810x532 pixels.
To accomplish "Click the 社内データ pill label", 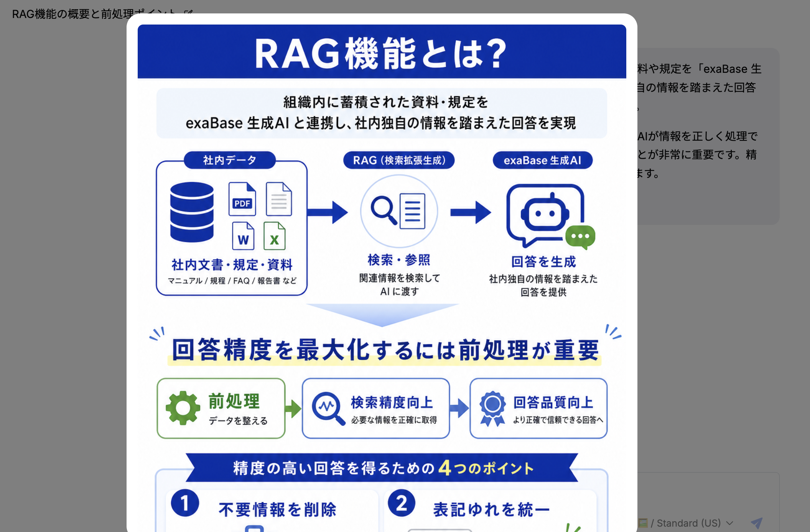I will pos(230,160).
